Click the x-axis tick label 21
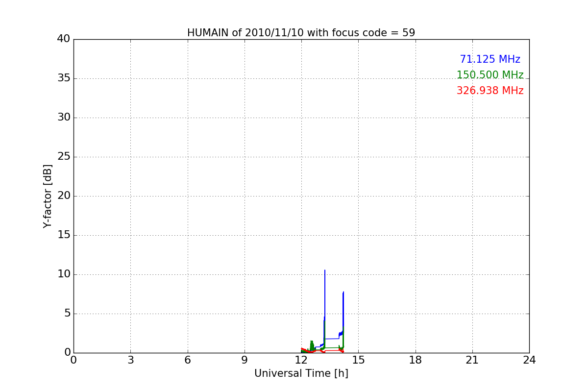This screenshot has width=588, height=392. (x=472, y=360)
